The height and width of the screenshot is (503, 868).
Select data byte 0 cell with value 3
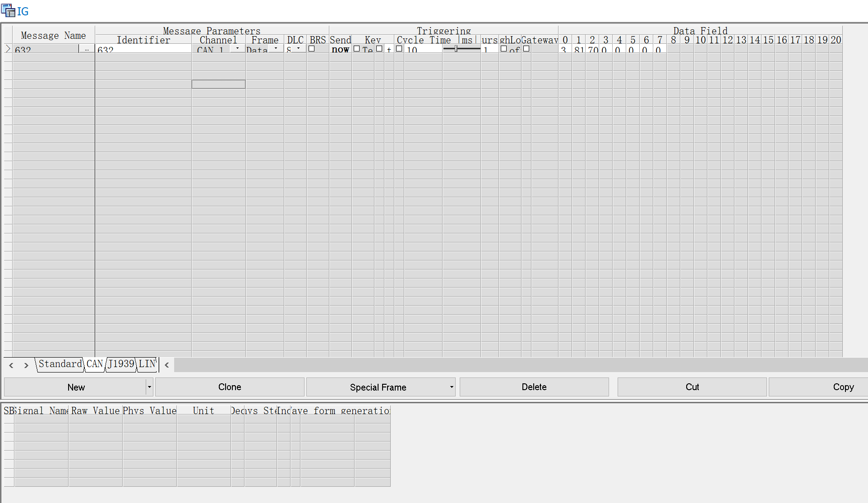tap(565, 49)
